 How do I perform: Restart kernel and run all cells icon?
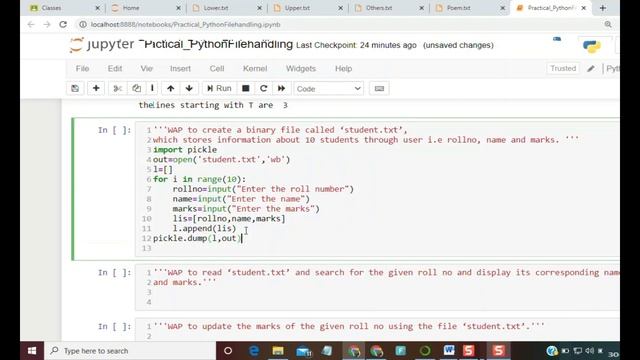pos(282,89)
